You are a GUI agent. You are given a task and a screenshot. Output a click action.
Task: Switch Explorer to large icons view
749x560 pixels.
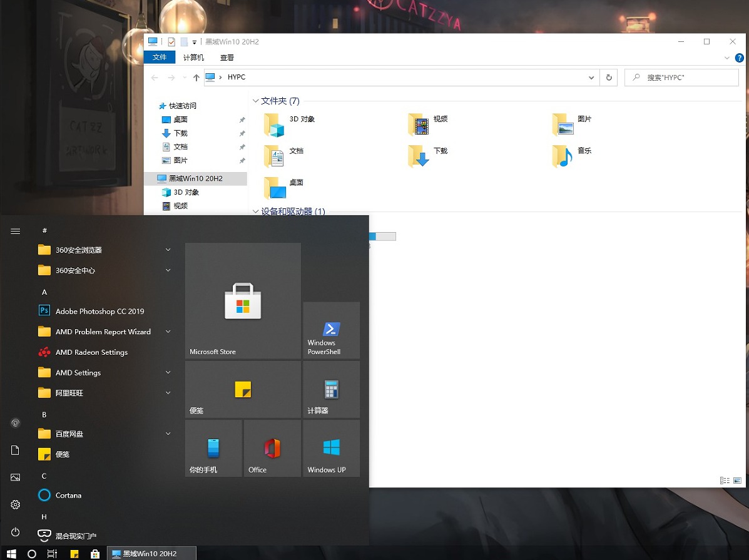pyautogui.click(x=737, y=480)
